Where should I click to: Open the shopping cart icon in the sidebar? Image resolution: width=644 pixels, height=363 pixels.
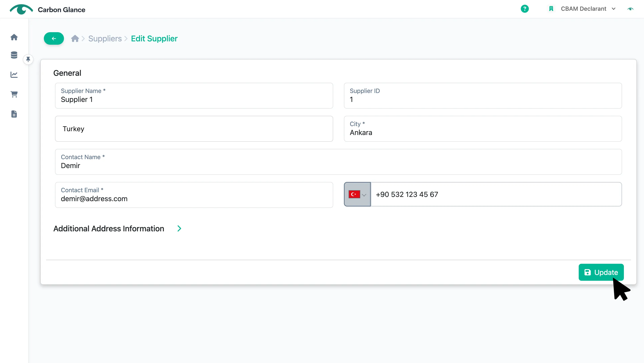pyautogui.click(x=14, y=94)
